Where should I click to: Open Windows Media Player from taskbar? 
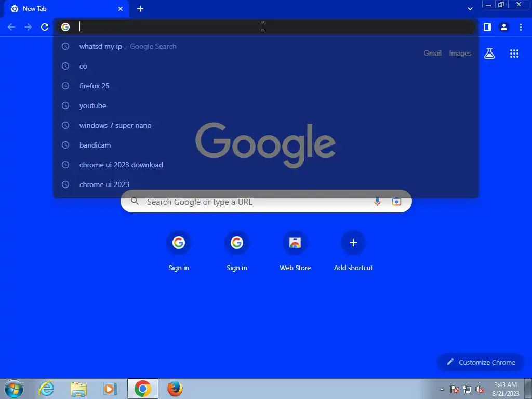(110, 389)
